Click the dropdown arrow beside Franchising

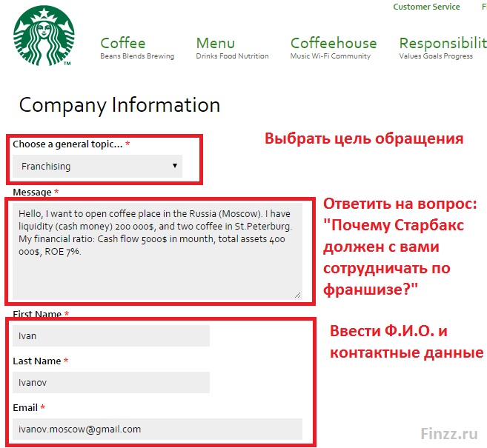175,166
